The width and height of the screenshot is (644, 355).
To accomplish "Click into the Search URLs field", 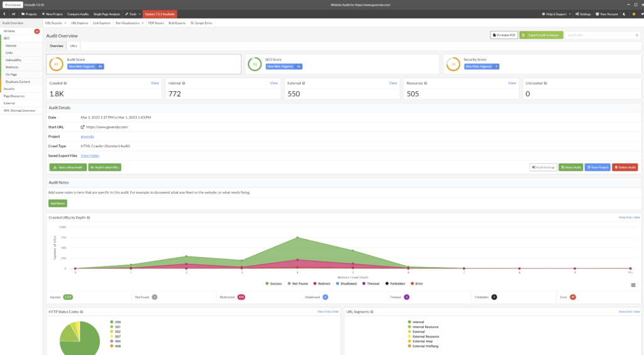I will pos(599,35).
